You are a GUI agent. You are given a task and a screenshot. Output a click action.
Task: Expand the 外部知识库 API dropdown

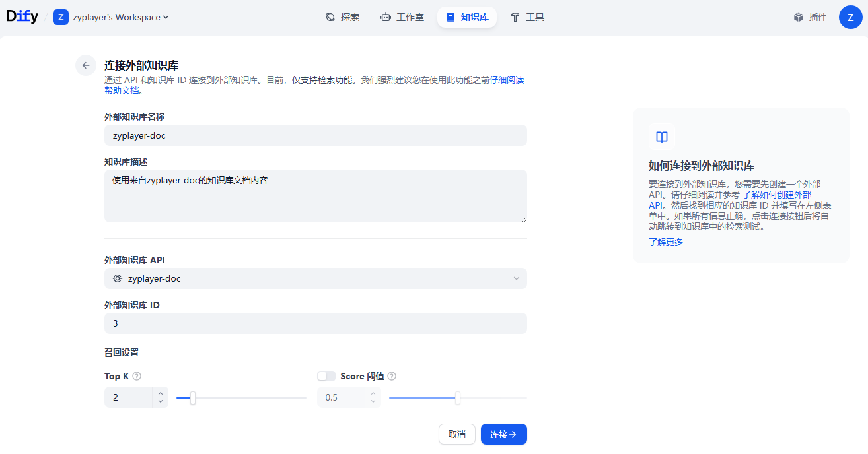pos(316,278)
